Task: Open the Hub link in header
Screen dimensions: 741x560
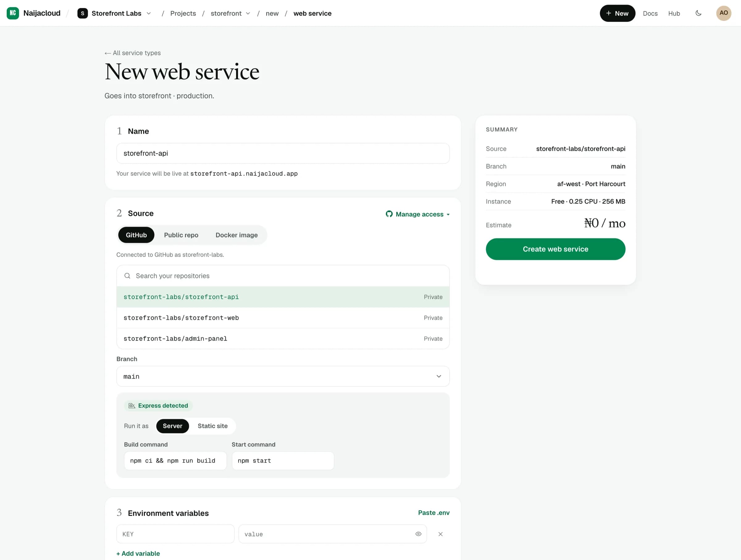Action: pos(674,13)
